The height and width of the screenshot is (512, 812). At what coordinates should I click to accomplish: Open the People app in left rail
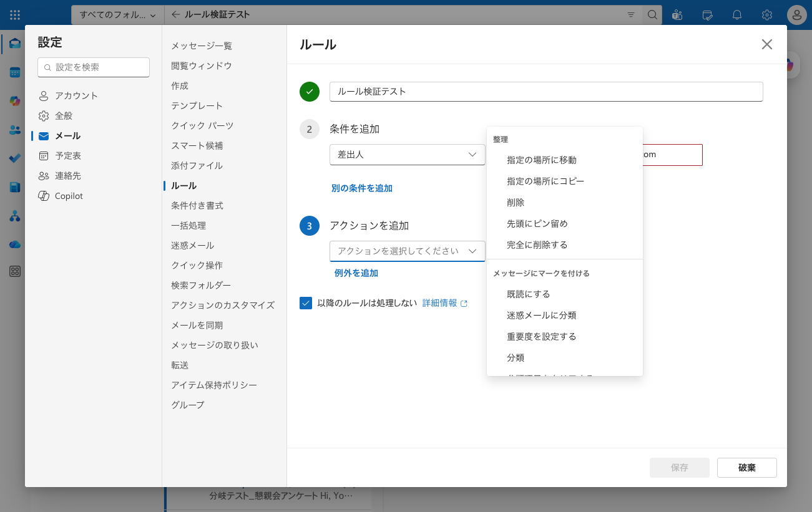(15, 130)
